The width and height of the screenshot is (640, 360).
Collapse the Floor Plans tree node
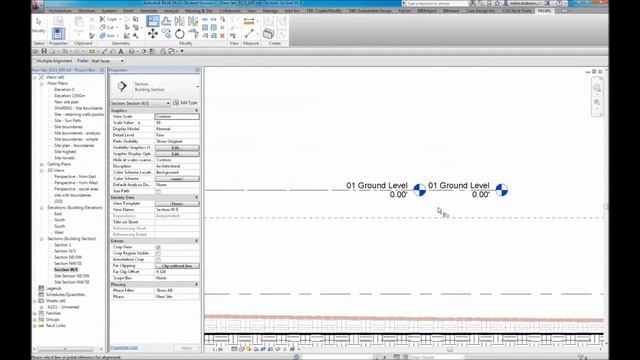click(x=42, y=83)
